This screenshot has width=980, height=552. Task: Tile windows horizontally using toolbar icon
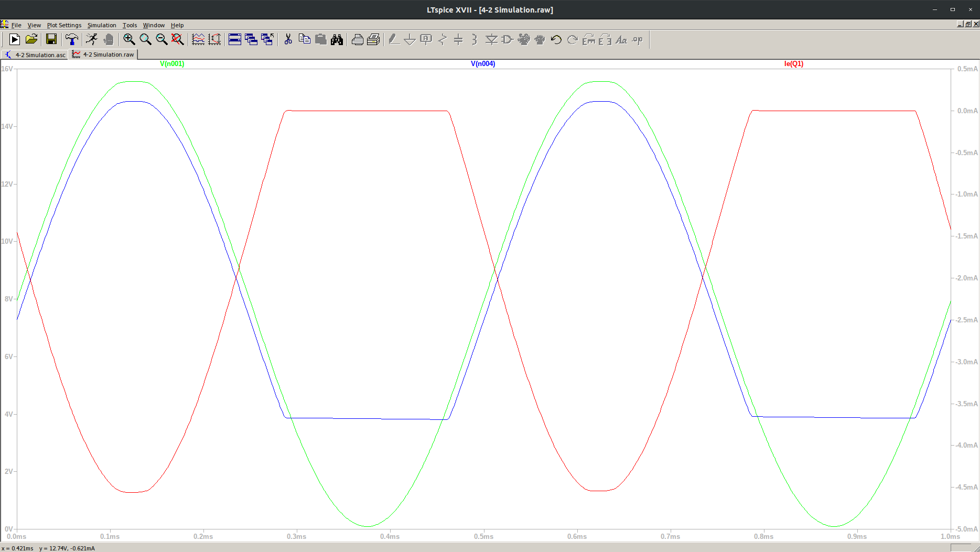(x=235, y=39)
